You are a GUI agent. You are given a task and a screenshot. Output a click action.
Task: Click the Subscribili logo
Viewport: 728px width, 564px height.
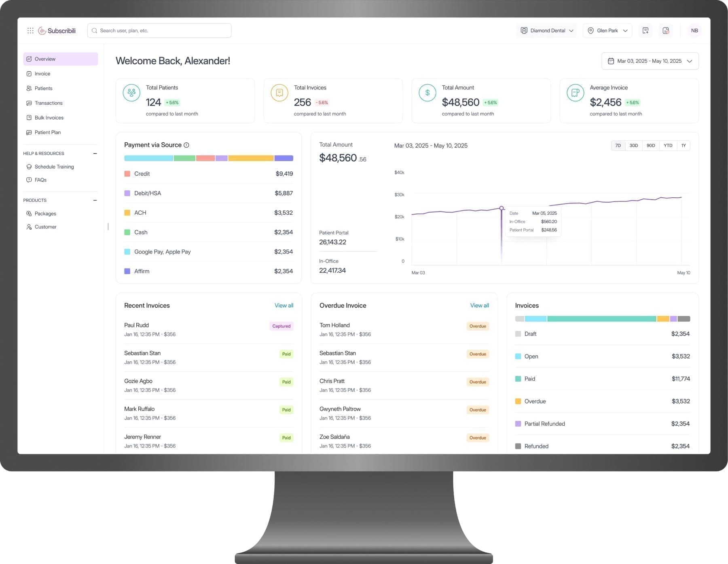pyautogui.click(x=57, y=31)
